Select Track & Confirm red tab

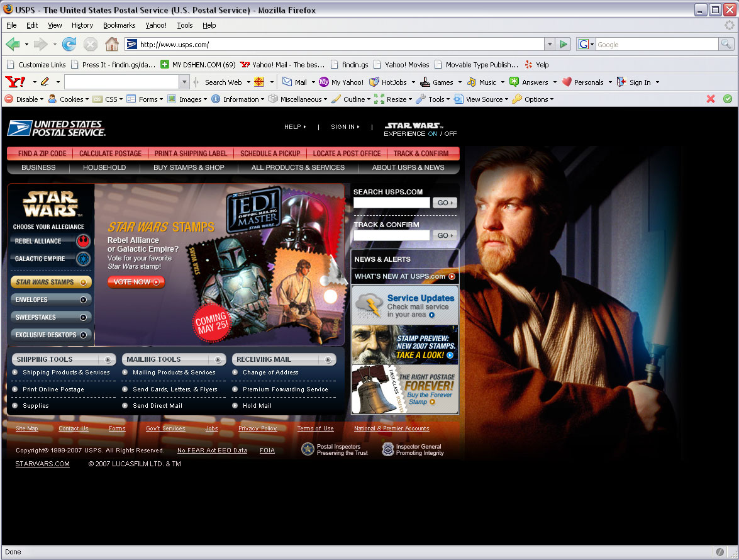tap(421, 154)
